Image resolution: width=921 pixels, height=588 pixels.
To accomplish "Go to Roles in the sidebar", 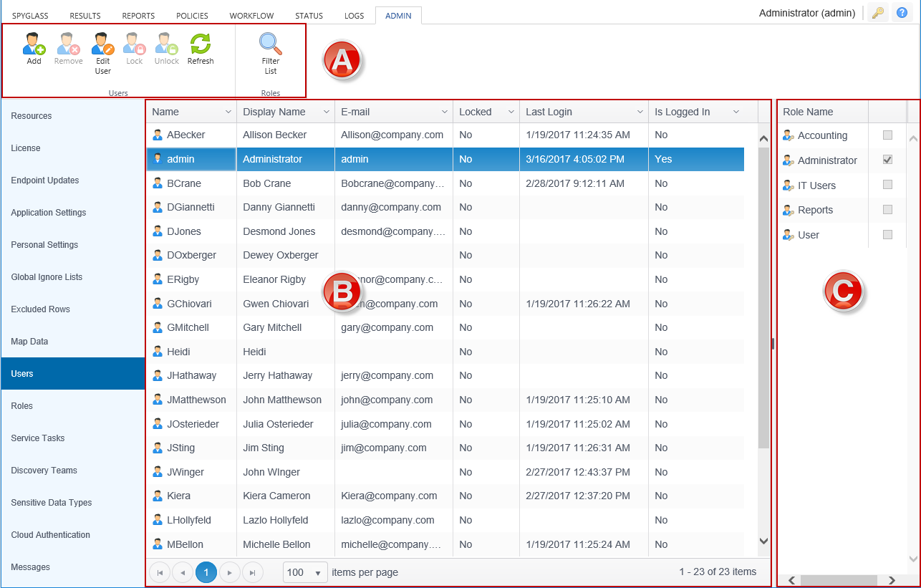I will pos(22,406).
